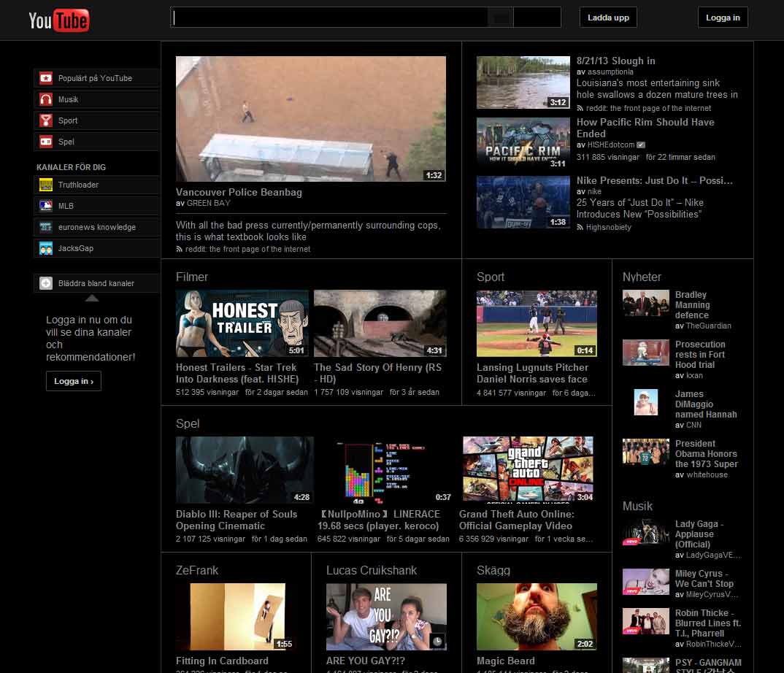The image size is (784, 673).
Task: Click the MLB channel logo in the sidebar
Action: click(45, 205)
